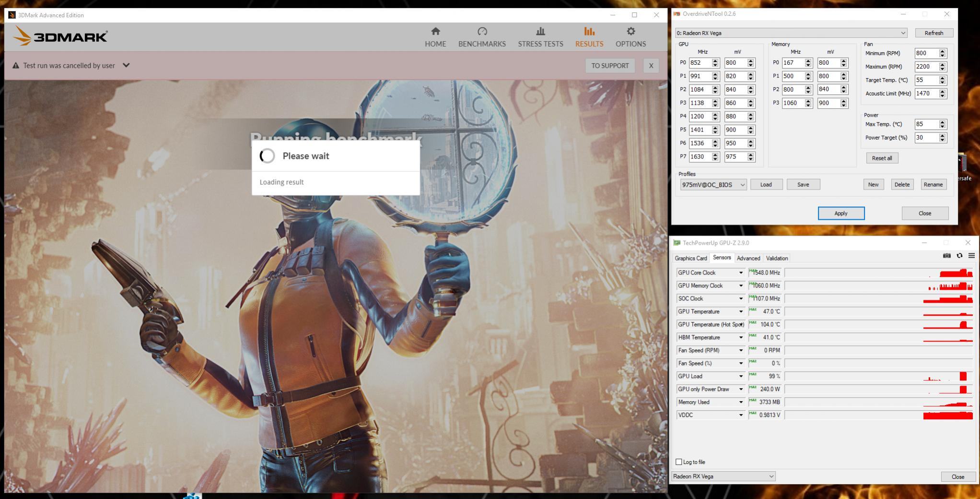This screenshot has width=980, height=499.
Task: Open the Benchmarks section in 3DMark
Action: tap(482, 37)
